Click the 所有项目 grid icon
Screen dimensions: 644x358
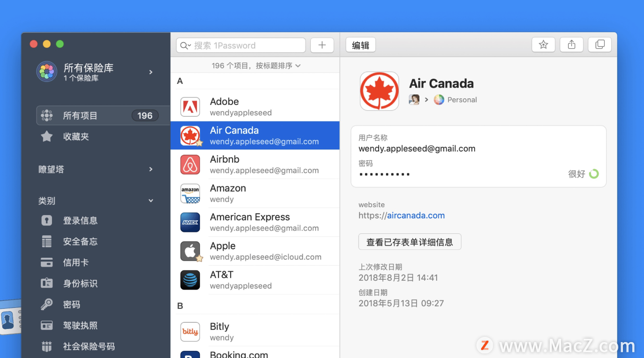[47, 115]
